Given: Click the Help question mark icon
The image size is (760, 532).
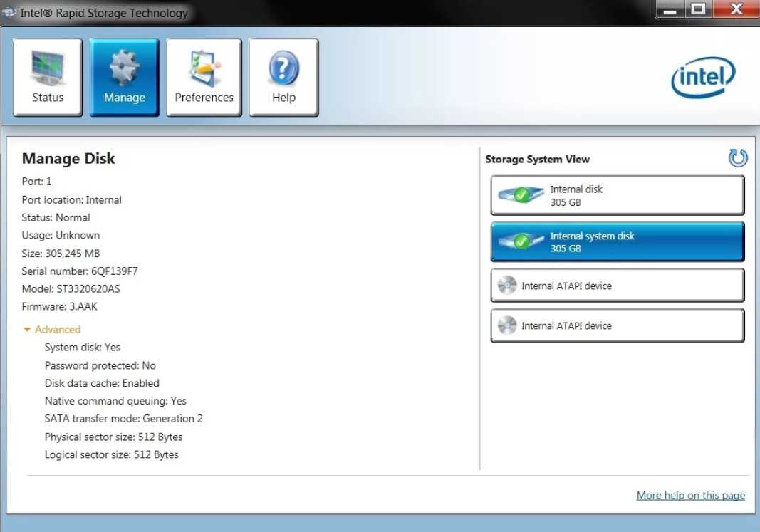Looking at the screenshot, I should coord(283,68).
